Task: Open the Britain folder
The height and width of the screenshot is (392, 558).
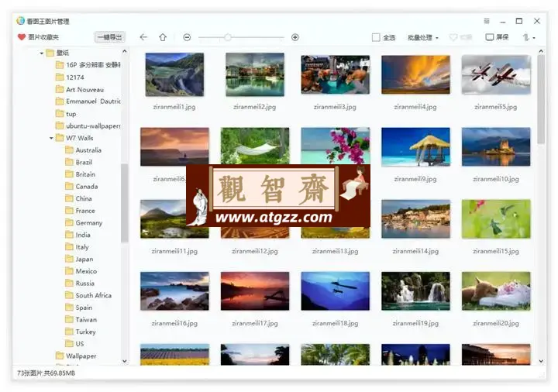Action: [x=81, y=174]
